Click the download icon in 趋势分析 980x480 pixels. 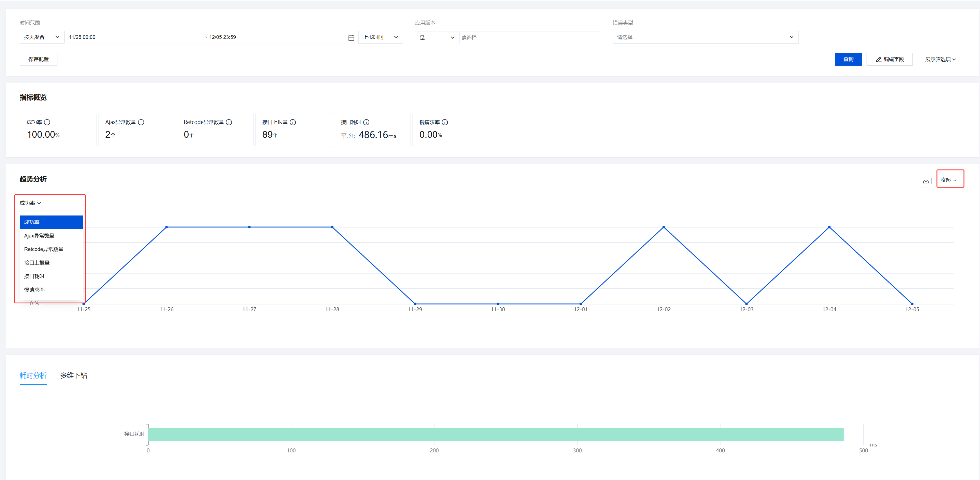coord(926,181)
